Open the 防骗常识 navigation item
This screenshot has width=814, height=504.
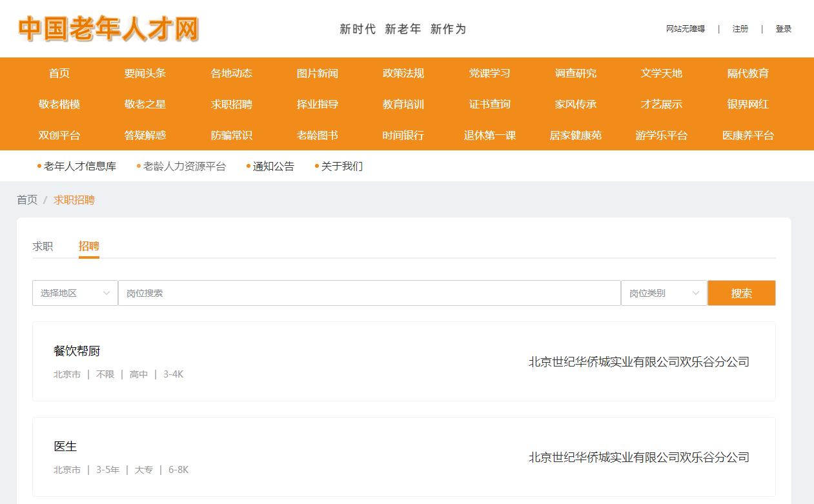coord(231,136)
